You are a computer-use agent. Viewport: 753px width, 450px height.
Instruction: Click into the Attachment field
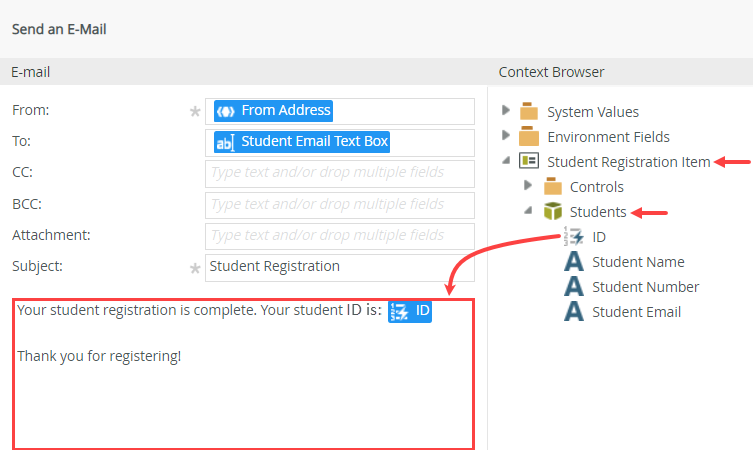(x=340, y=236)
